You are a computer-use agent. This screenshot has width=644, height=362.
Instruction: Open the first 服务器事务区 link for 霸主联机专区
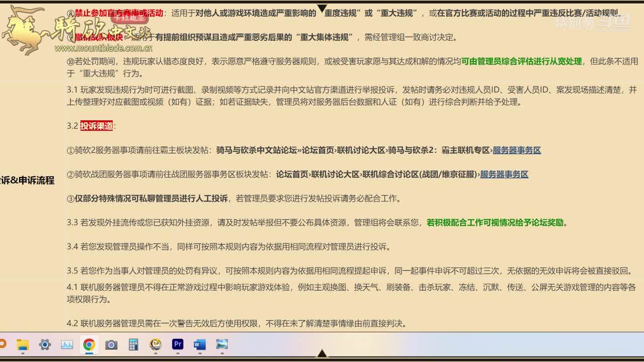(516, 150)
